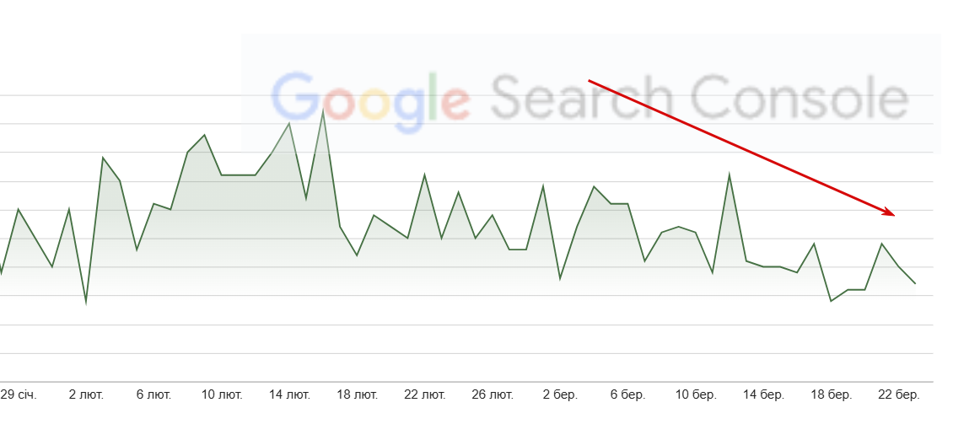Click the '6 лют.' axis label
This screenshot has width=980, height=440.
(153, 395)
